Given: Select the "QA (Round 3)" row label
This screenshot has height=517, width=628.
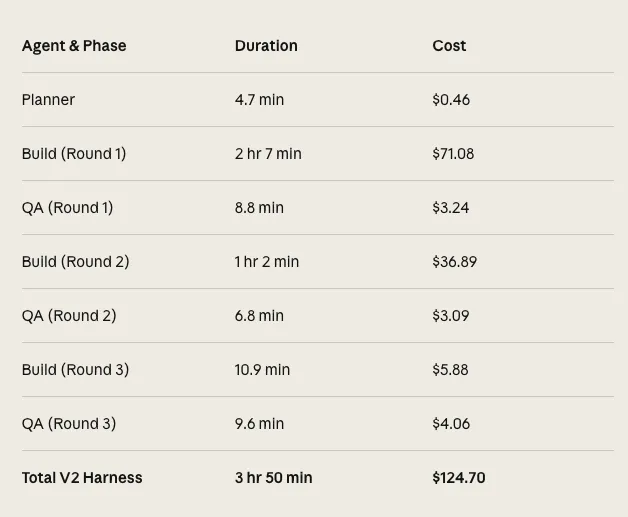Looking at the screenshot, I should coord(69,424).
